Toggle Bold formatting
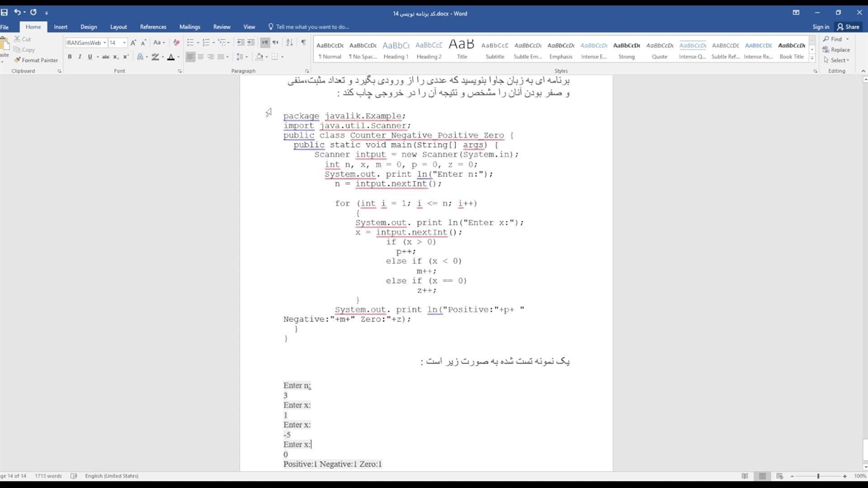 [x=70, y=57]
